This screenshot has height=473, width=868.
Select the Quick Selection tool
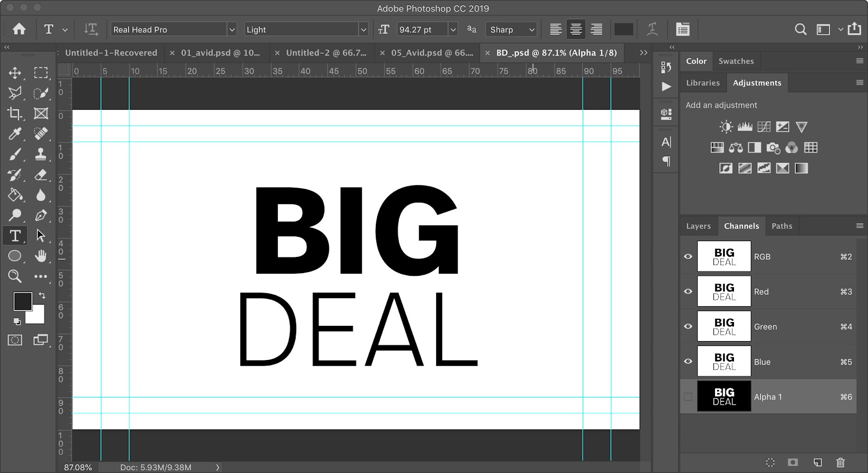tap(41, 93)
